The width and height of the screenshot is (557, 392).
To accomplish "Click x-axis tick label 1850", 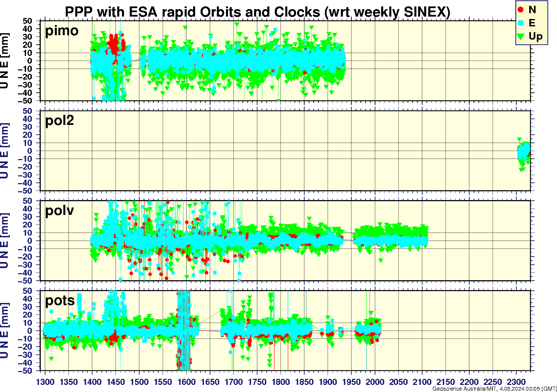I will coord(304,382).
